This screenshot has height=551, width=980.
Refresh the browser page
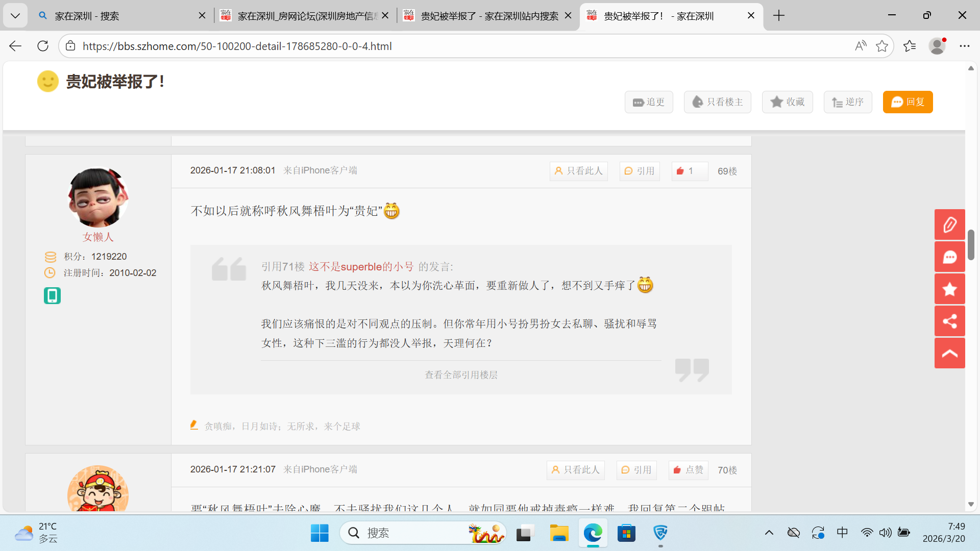43,46
